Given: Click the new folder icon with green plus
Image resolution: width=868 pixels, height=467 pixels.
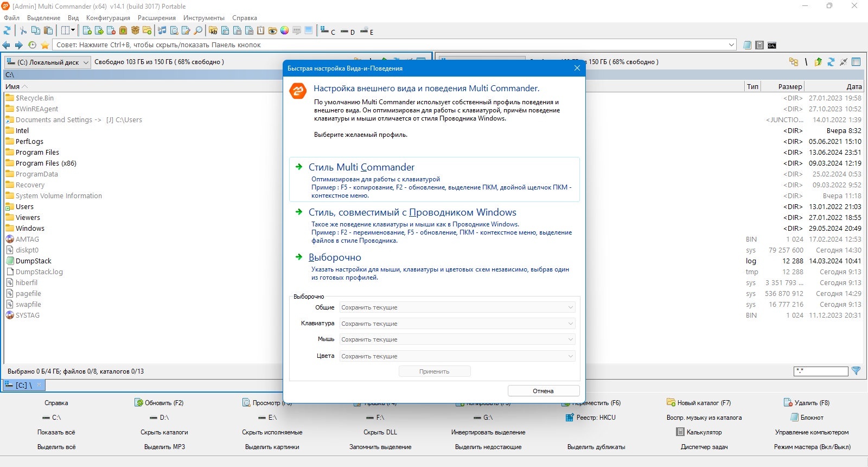Looking at the screenshot, I should (147, 30).
